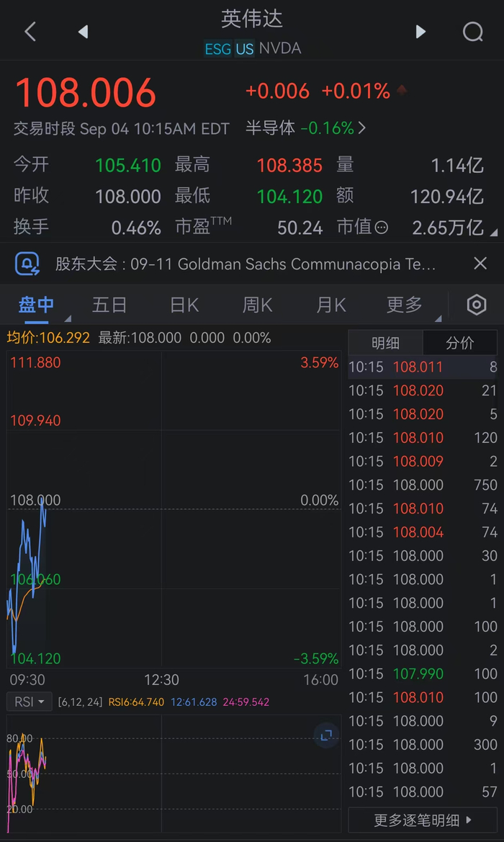The image size is (504, 842).
Task: Open the bell alert reminder icon
Action: click(27, 263)
